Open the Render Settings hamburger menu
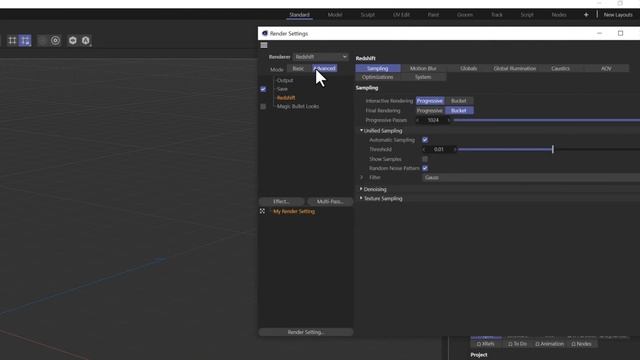The image size is (640, 360). pos(264,45)
